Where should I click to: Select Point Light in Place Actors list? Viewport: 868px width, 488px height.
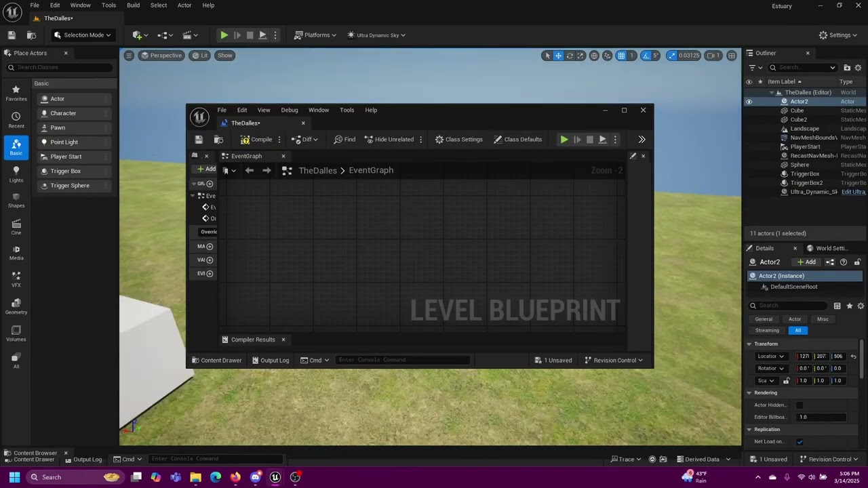[73, 142]
